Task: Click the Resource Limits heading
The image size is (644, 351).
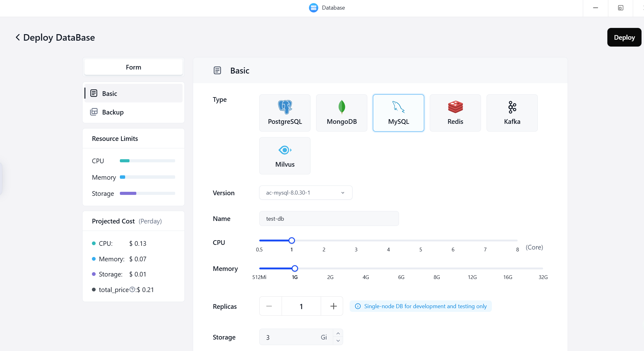Action: (x=115, y=138)
